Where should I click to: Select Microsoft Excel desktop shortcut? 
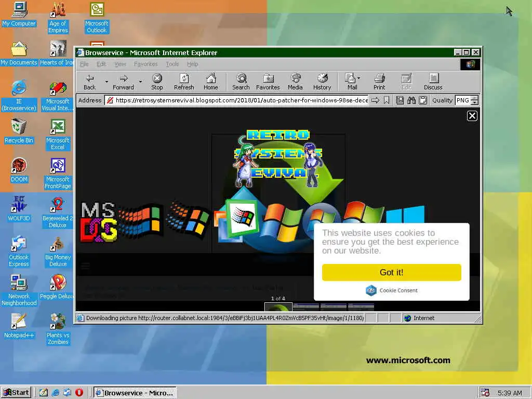58,135
